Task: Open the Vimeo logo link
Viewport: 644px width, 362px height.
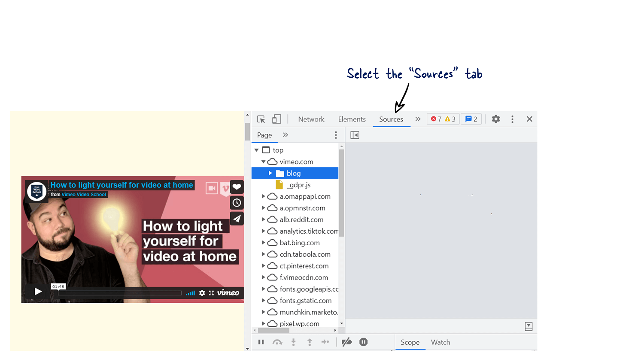Action: click(228, 293)
